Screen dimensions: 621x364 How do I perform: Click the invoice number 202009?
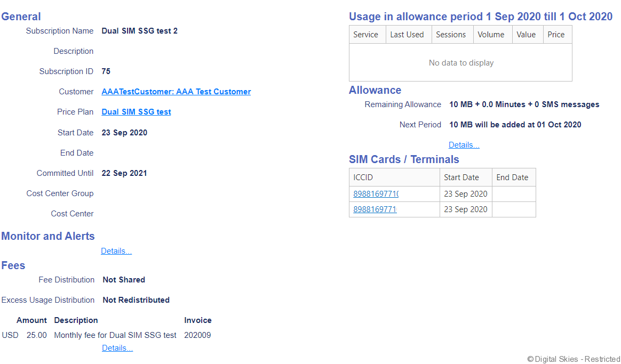[x=197, y=335]
